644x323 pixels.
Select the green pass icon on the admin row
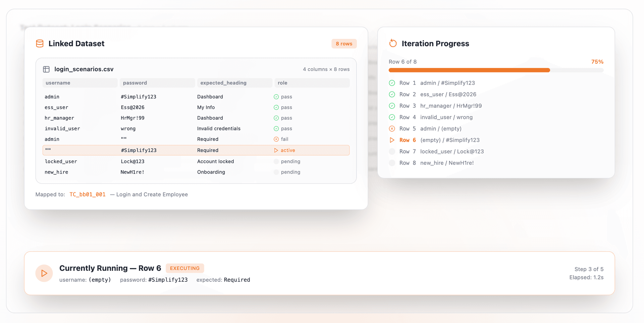[276, 96]
